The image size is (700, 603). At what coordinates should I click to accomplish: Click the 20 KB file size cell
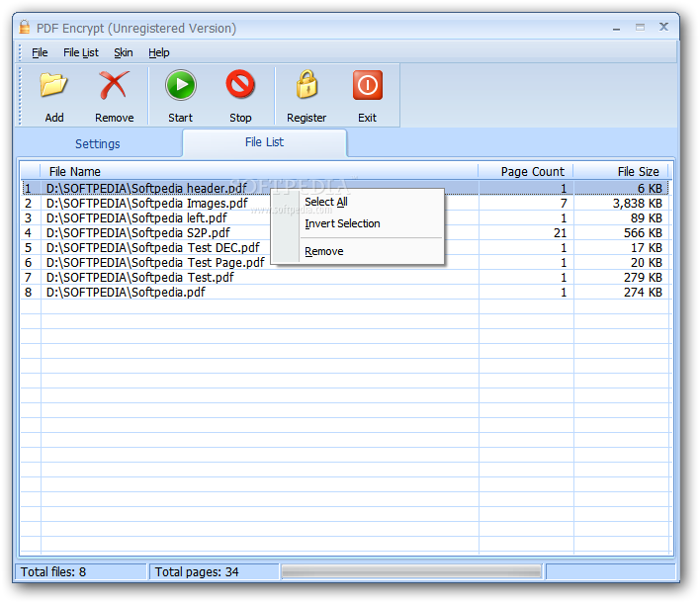coord(647,262)
